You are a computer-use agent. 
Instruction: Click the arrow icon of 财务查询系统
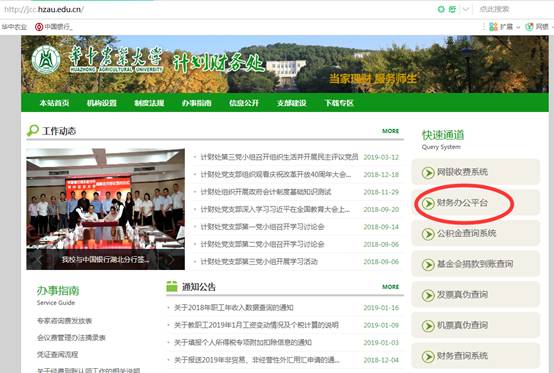[x=428, y=356]
